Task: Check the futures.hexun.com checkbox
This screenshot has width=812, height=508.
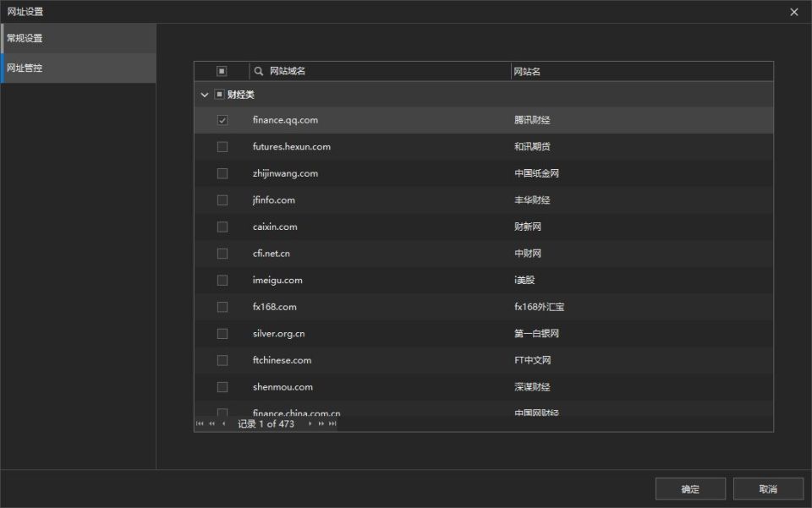Action: 222,147
